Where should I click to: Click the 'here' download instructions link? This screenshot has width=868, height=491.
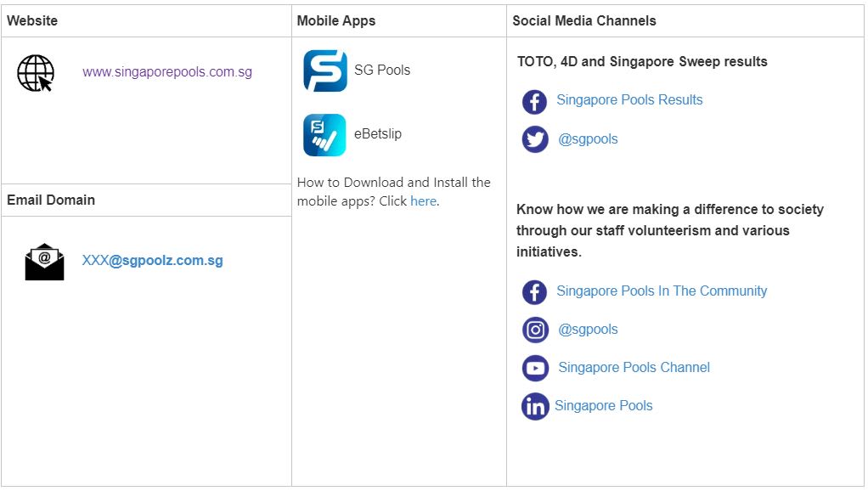pos(423,201)
